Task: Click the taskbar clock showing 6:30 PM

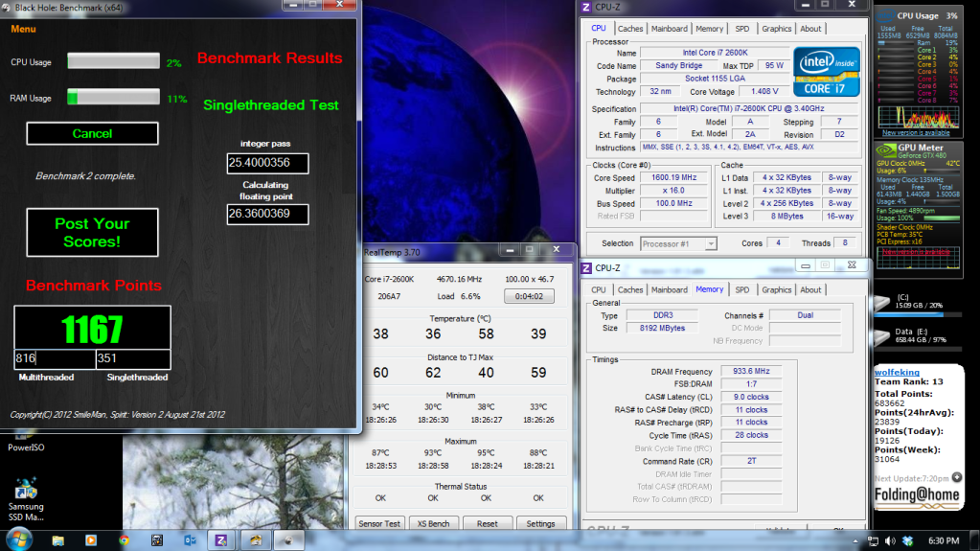Action: [x=944, y=541]
